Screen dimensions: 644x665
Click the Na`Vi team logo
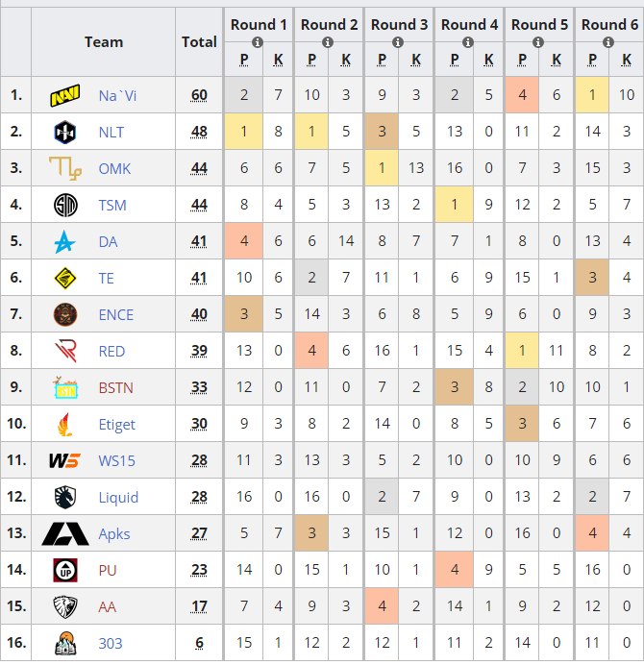pos(64,96)
